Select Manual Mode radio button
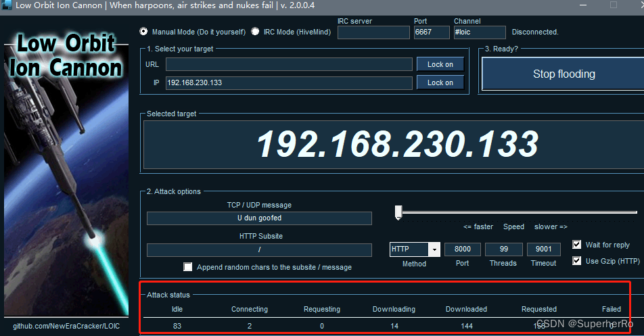Image resolution: width=644 pixels, height=336 pixels. coord(143,32)
